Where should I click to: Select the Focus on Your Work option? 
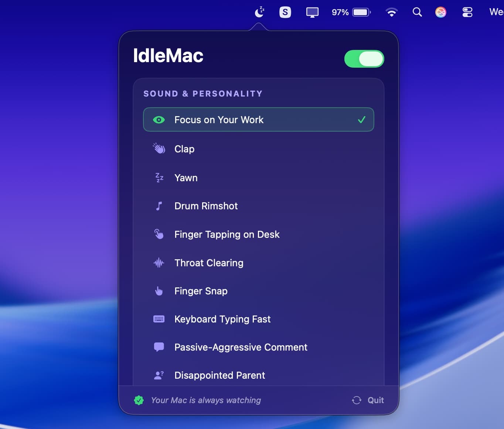pyautogui.click(x=259, y=119)
